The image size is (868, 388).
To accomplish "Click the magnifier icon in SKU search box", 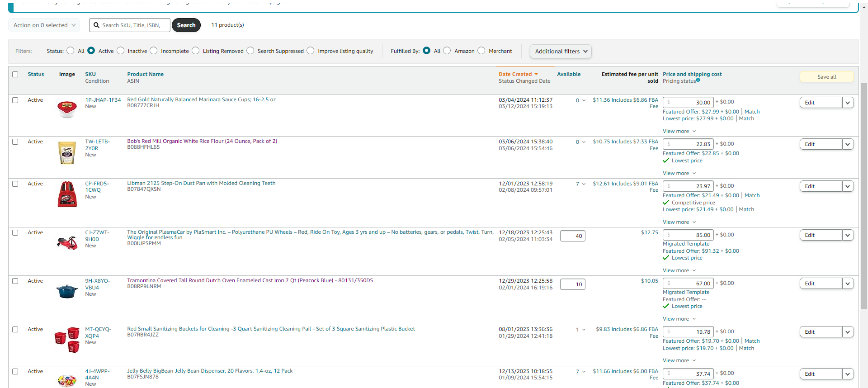I will coord(96,25).
